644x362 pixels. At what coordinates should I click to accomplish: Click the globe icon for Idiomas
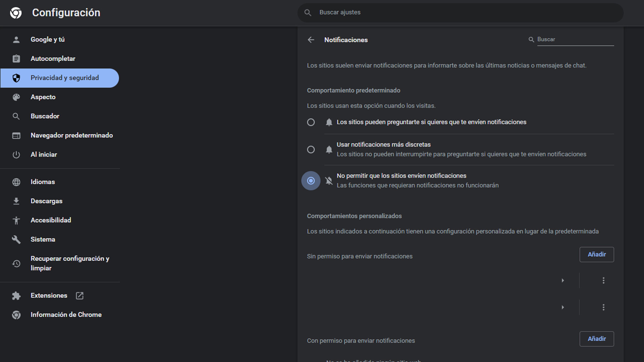pos(16,182)
